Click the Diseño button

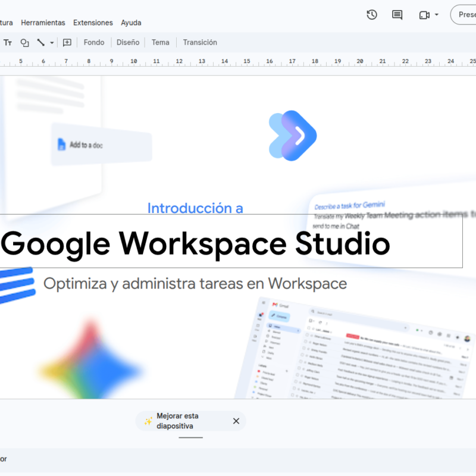click(x=128, y=42)
